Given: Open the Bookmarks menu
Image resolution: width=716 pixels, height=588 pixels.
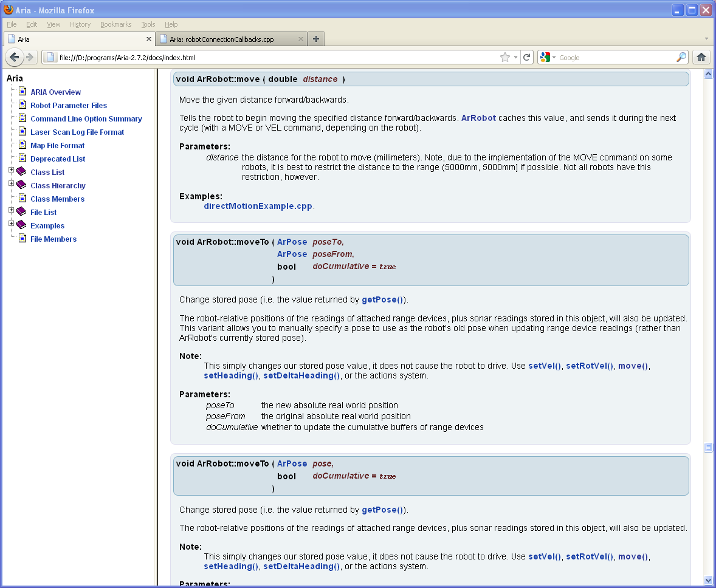Looking at the screenshot, I should coord(115,24).
